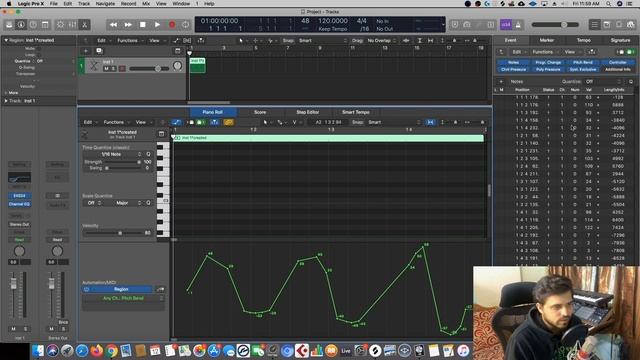Click the red Record button
640x360 pixels.
coord(172,25)
